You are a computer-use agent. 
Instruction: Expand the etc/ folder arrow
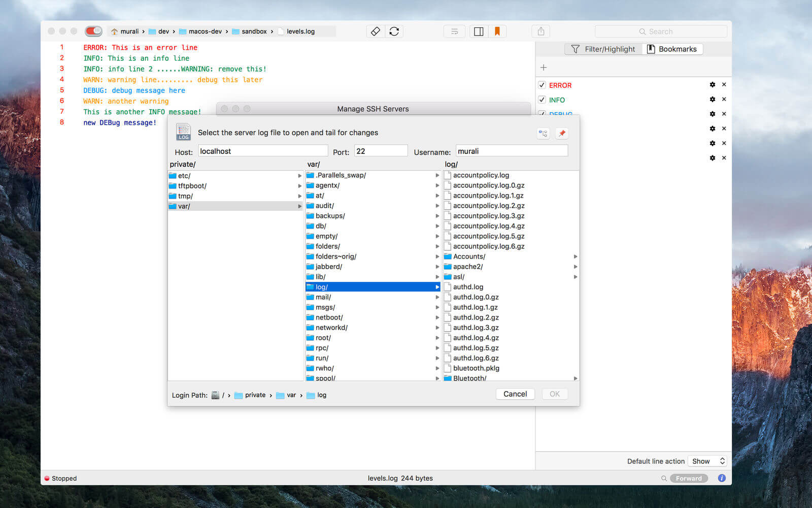coord(300,176)
